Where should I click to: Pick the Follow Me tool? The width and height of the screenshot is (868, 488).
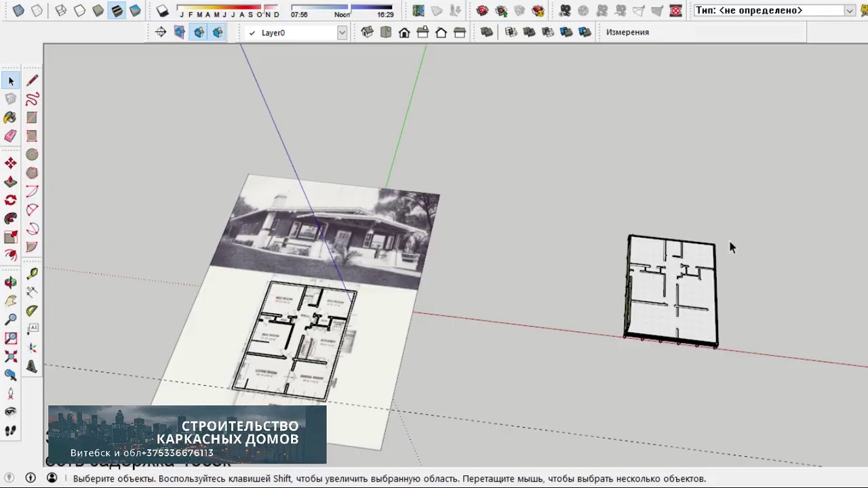coord(11,218)
